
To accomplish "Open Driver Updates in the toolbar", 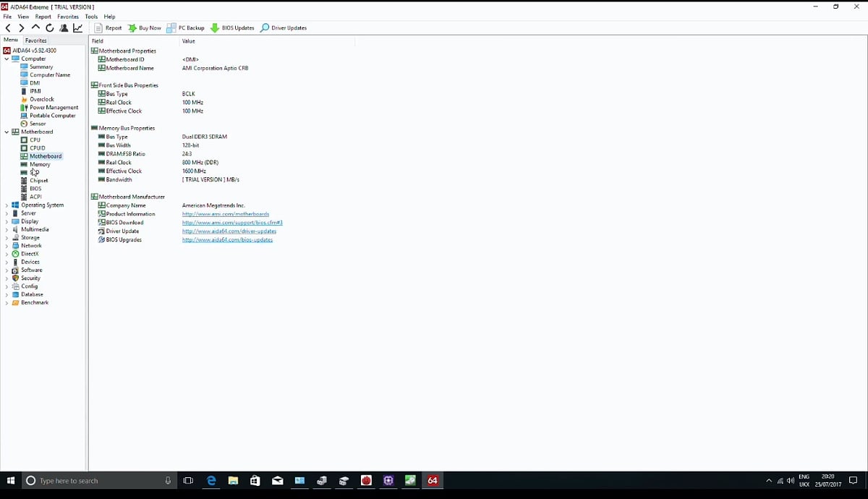I will pyautogui.click(x=284, y=28).
